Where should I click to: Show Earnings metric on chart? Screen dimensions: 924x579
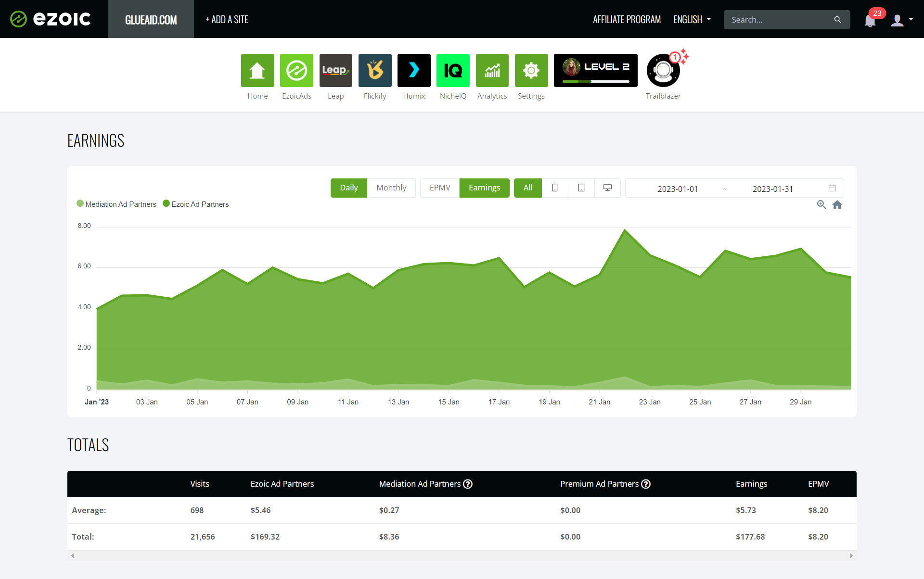tap(485, 188)
